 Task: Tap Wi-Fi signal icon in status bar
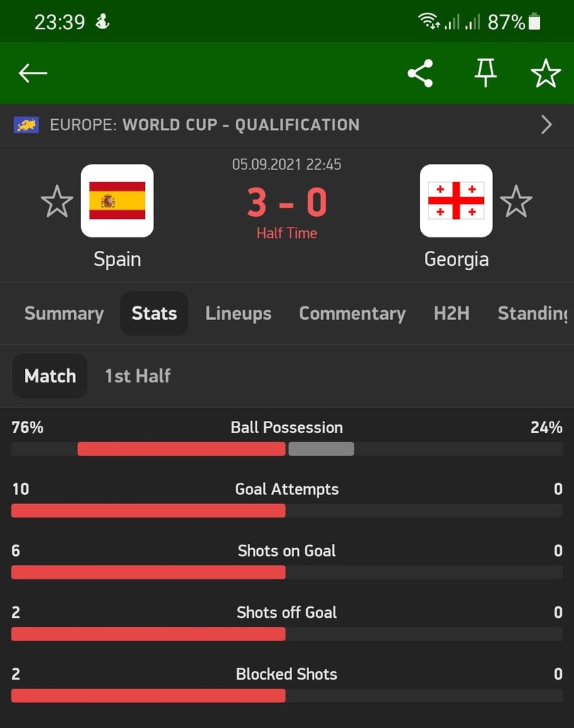point(428,21)
